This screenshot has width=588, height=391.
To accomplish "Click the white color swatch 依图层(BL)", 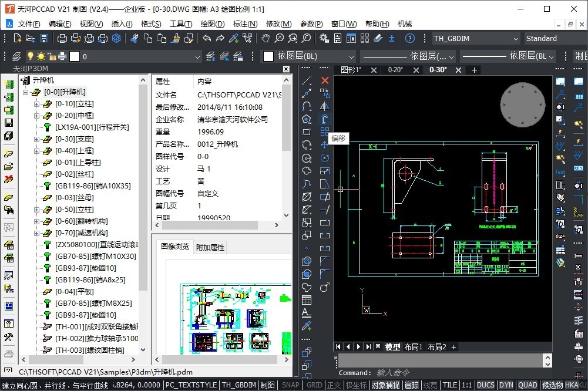I will pyautogui.click(x=268, y=56).
